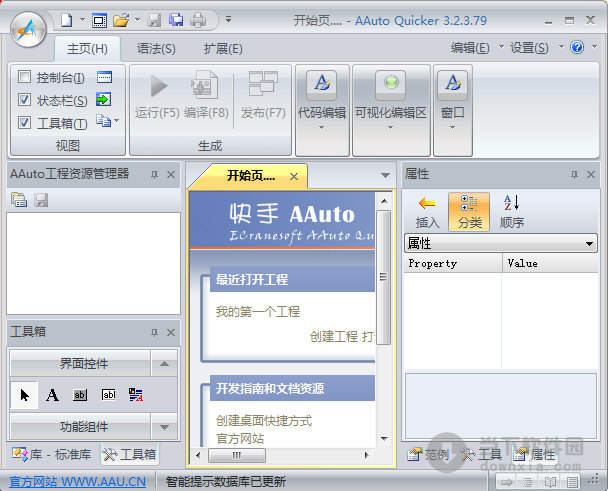Toggle 分类 categorized view button
The height and width of the screenshot is (491, 608).
pyautogui.click(x=469, y=212)
